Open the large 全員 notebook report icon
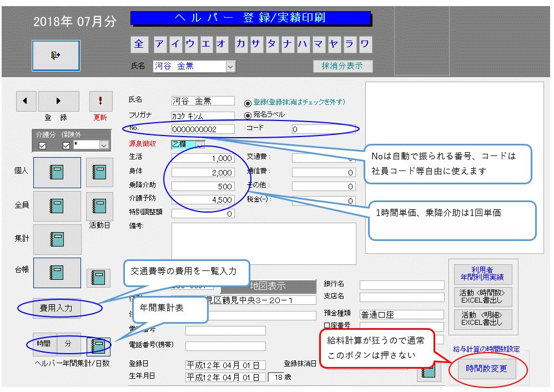Viewport: 554px width, 392px height. [57, 206]
